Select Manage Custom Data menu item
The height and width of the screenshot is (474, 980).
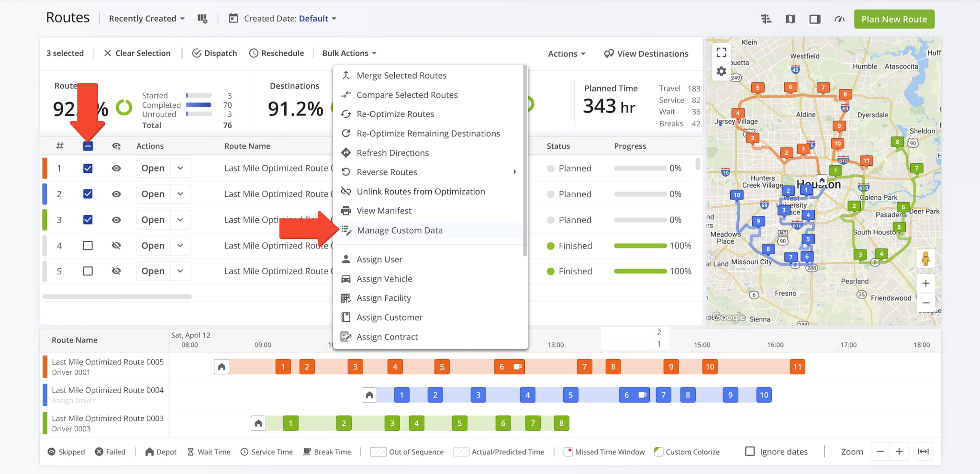(400, 230)
